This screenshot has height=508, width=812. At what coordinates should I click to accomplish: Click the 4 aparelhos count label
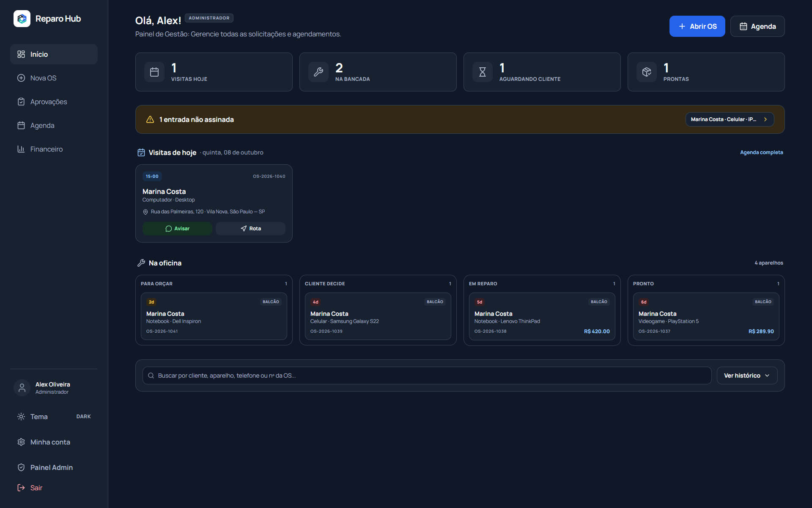[x=768, y=263]
